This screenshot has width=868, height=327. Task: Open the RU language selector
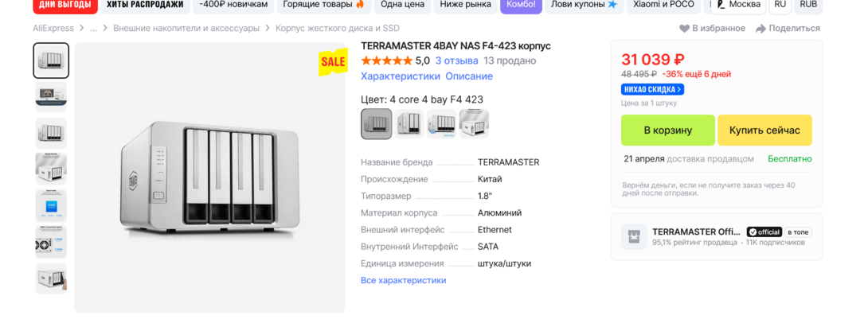(x=780, y=5)
